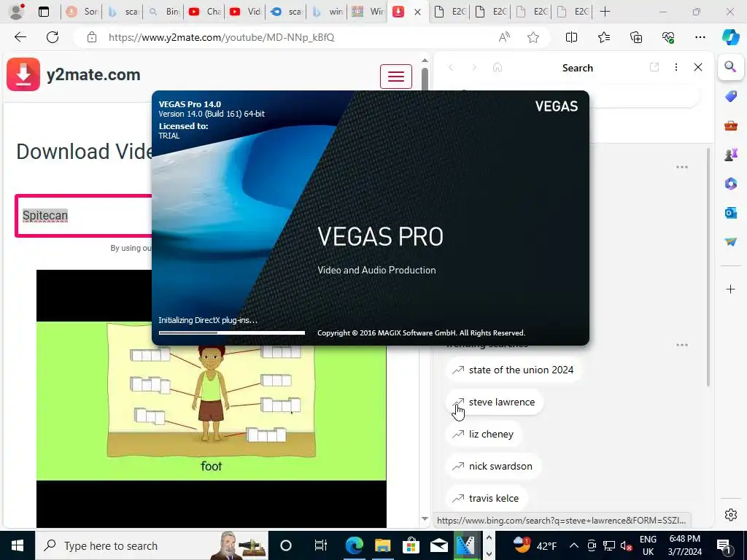Switch to the Cha YouTube tab
747x560 pixels.
coord(204,12)
